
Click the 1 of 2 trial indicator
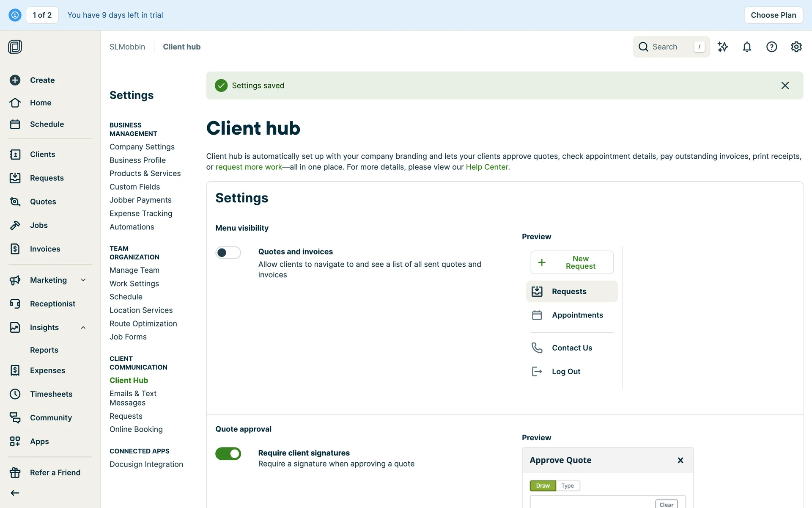pyautogui.click(x=42, y=15)
